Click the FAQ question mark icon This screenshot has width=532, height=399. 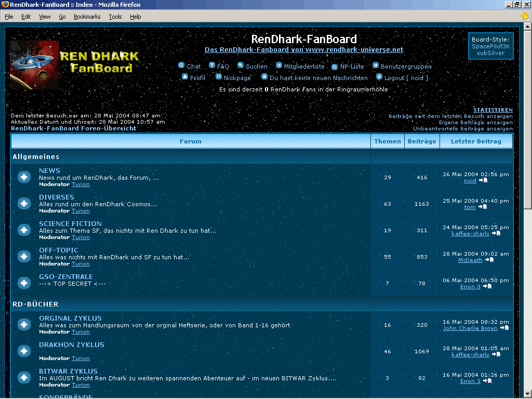point(211,66)
